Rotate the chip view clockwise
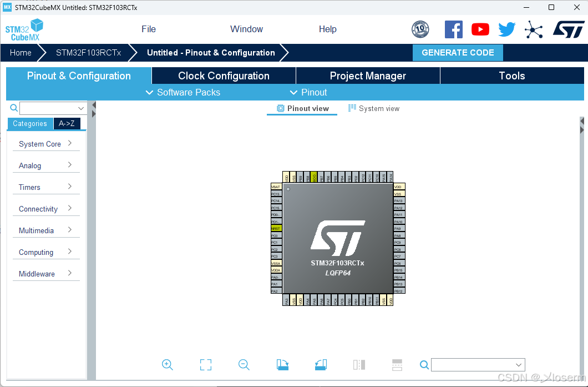Viewport: 588px width, 387px height. (282, 364)
